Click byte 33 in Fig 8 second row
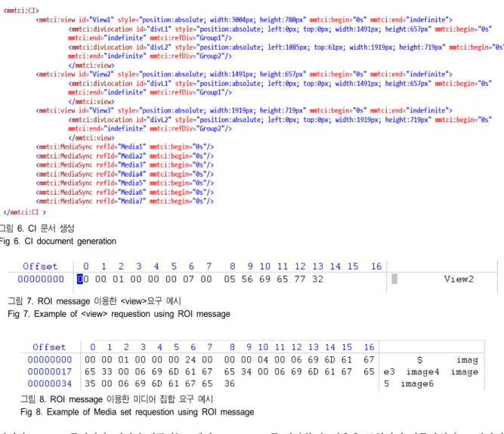Viewport: 504px width, 434px height. [x=107, y=371]
